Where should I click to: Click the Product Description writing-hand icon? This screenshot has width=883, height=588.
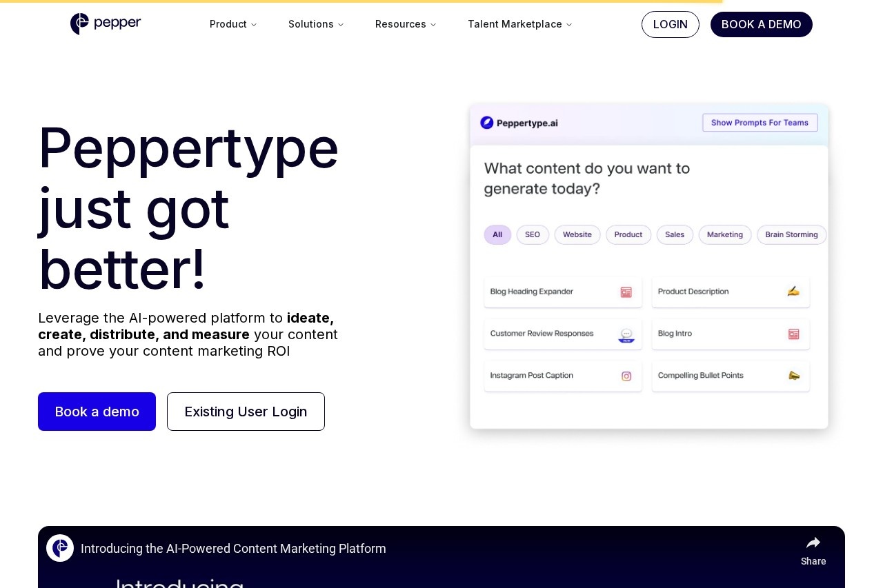point(793,291)
